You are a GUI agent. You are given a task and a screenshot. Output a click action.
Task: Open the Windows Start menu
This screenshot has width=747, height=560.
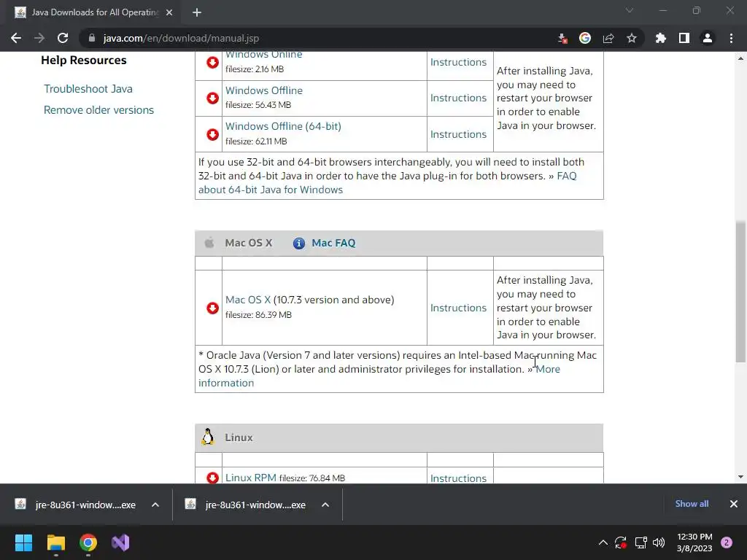23,542
